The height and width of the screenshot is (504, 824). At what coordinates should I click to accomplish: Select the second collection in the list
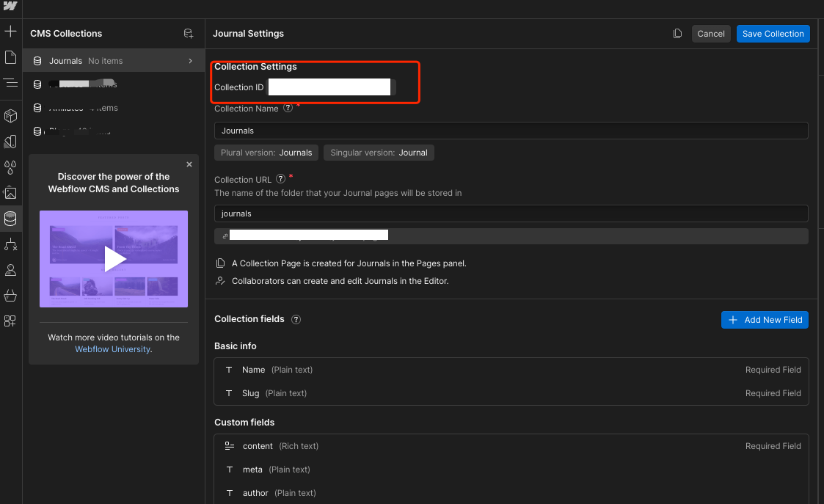114,84
